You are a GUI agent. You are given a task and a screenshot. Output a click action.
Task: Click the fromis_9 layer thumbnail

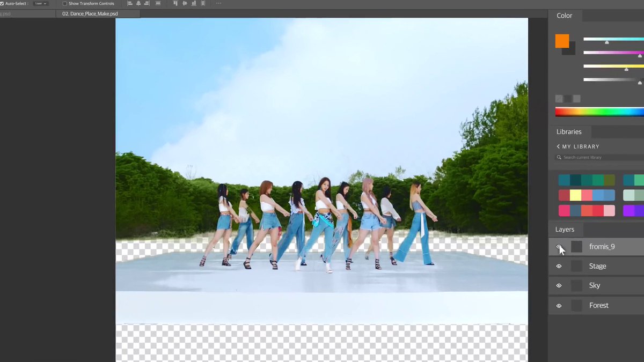[576, 247]
